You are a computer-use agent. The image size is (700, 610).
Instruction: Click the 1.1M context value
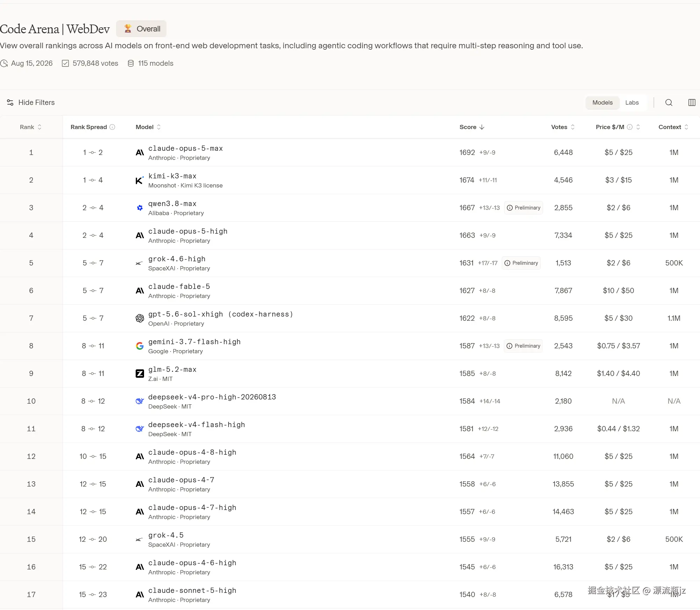[x=674, y=318]
